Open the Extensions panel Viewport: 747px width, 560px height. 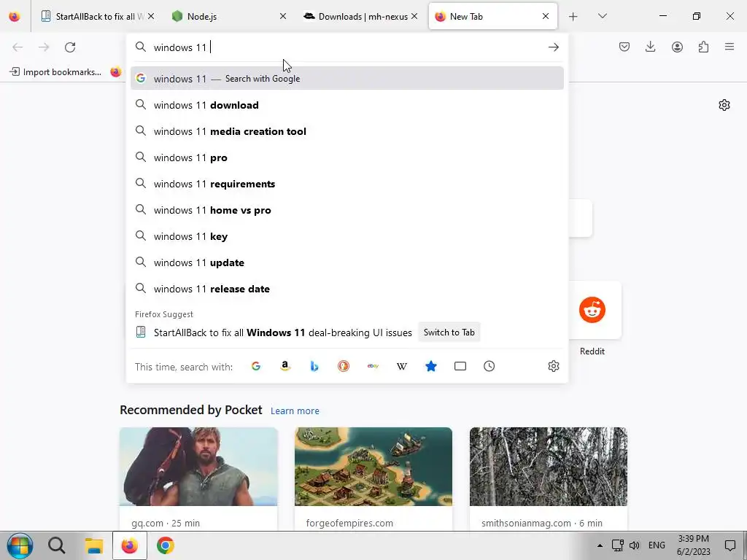pos(703,47)
